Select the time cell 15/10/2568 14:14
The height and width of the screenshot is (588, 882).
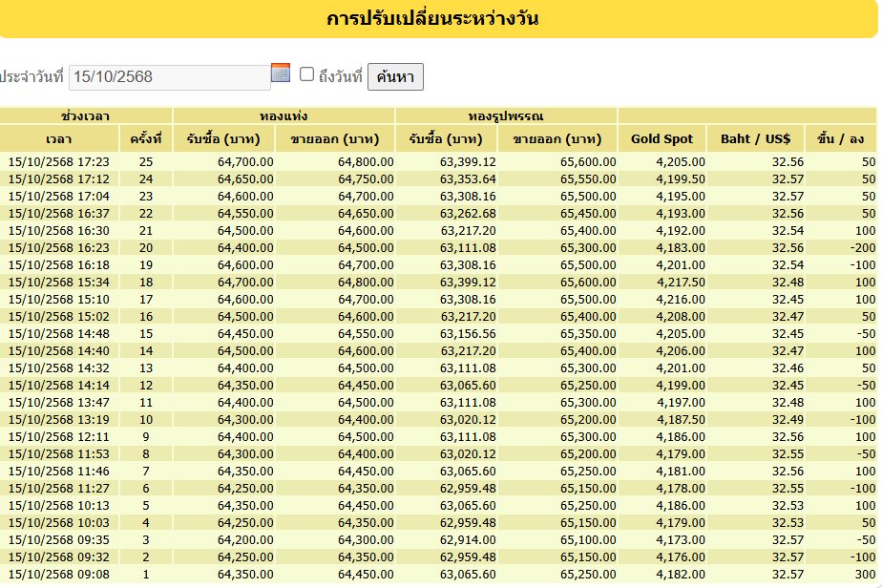(59, 385)
